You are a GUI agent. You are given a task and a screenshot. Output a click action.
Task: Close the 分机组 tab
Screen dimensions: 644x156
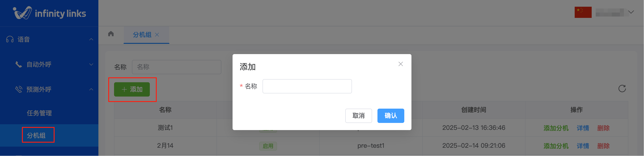[157, 35]
